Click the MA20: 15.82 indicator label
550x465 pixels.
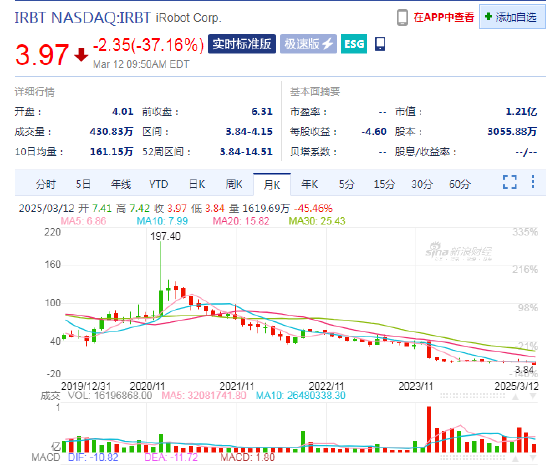click(x=241, y=221)
